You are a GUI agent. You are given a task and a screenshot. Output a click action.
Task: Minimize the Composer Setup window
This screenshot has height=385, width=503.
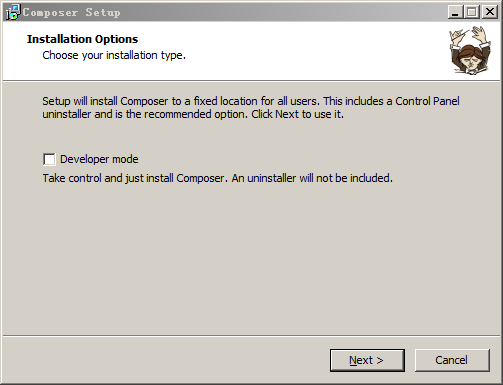(455, 12)
